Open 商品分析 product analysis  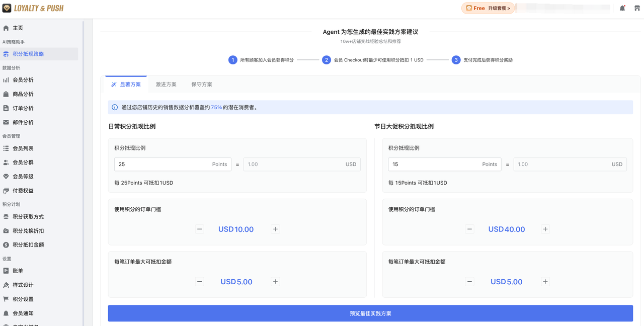(23, 94)
